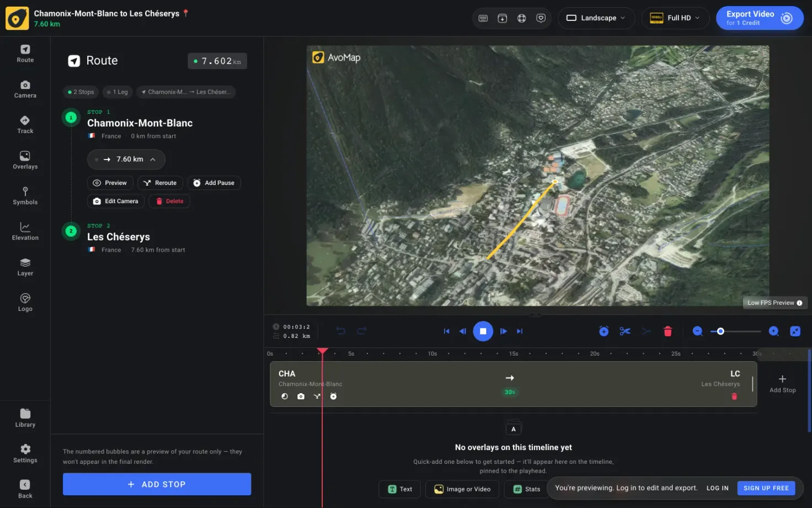
Task: Stop playback with the round button
Action: tap(483, 331)
